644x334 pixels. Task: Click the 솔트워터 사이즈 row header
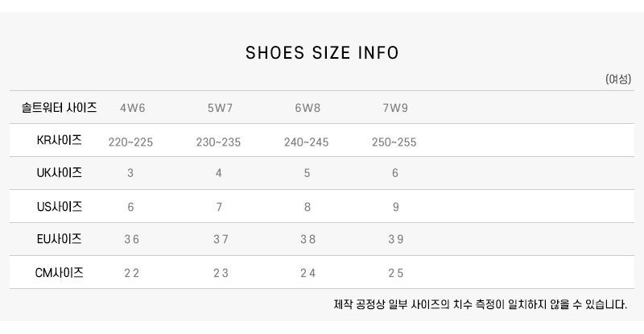pos(59,108)
